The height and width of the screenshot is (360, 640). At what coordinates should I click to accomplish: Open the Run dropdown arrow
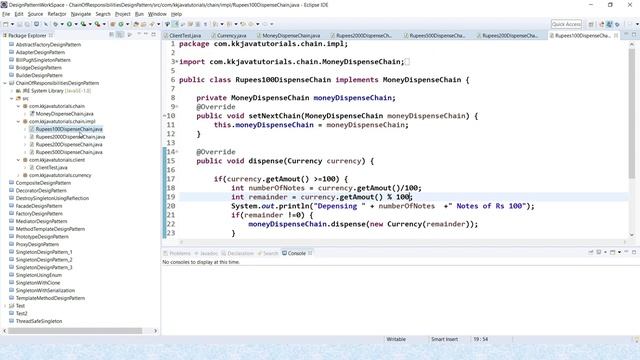coord(76,24)
